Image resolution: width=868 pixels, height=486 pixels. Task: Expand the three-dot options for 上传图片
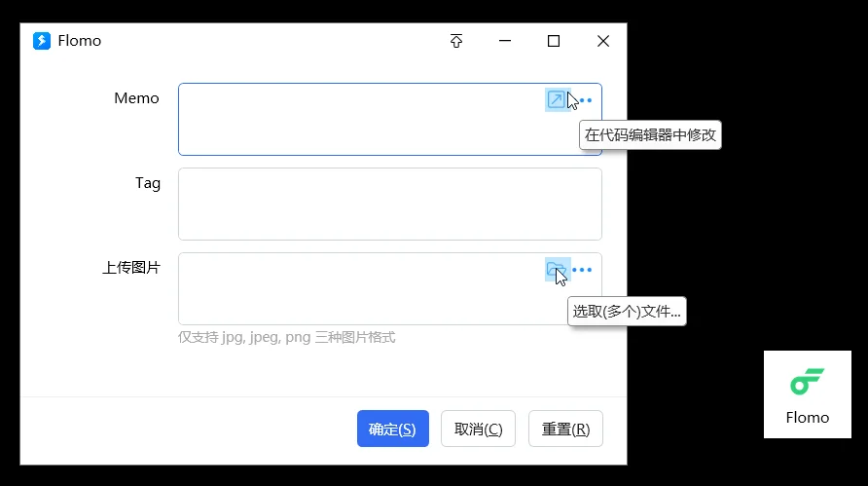(582, 270)
